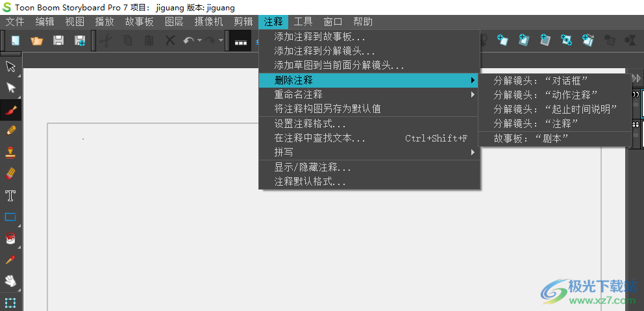Image resolution: width=644 pixels, height=311 pixels.
Task: Click the Save As floppy icon with plus
Action: click(x=80, y=40)
